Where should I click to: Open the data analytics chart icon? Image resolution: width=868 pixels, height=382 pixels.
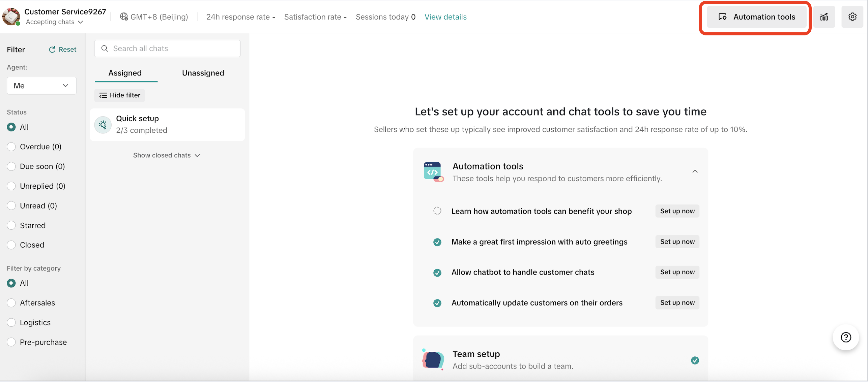[824, 17]
